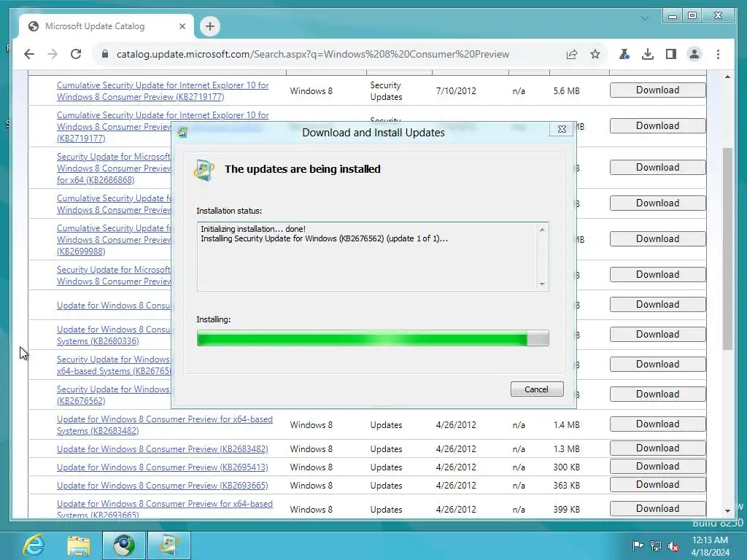747x560 pixels.
Task: Click down arrow in installation status box
Action: pyautogui.click(x=542, y=284)
